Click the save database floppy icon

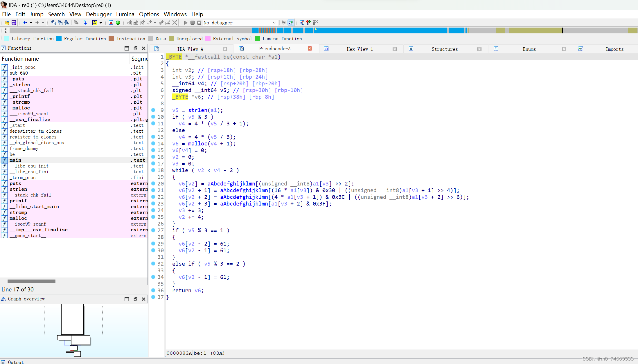(14, 23)
